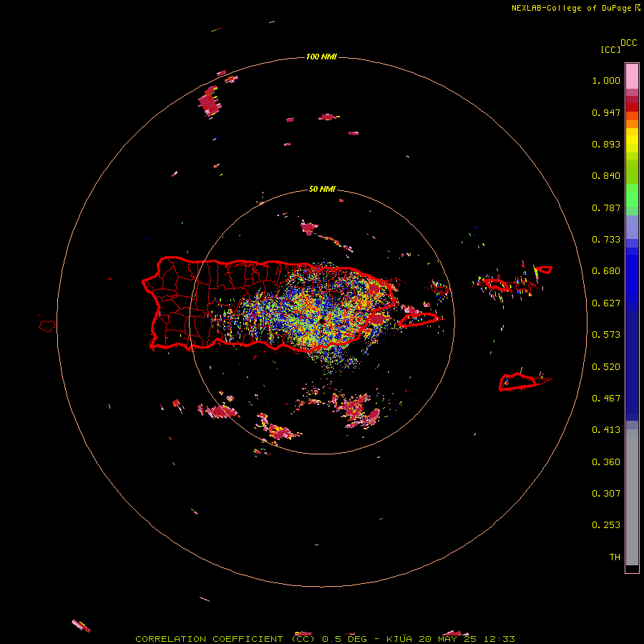
Task: Click the NEXLAB-College of DuPage title text
Action: [x=571, y=8]
